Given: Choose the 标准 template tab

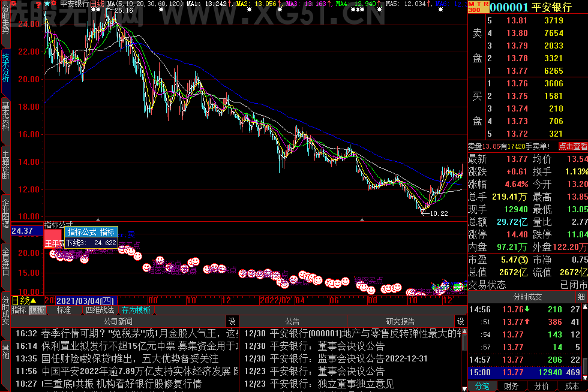Looking at the screenshot, I should tap(64, 310).
